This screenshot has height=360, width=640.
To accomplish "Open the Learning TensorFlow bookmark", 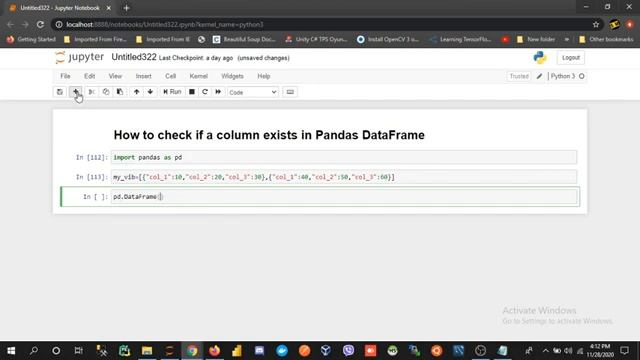I will pos(460,40).
